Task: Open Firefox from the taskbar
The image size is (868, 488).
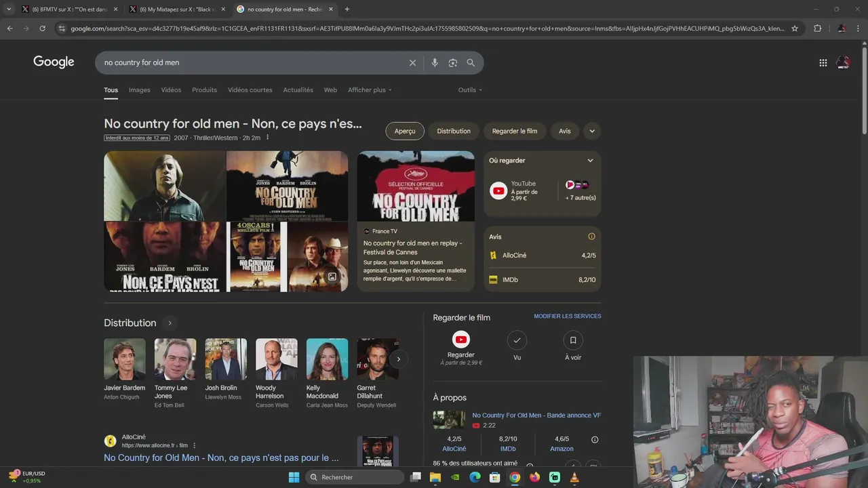Action: (534, 477)
